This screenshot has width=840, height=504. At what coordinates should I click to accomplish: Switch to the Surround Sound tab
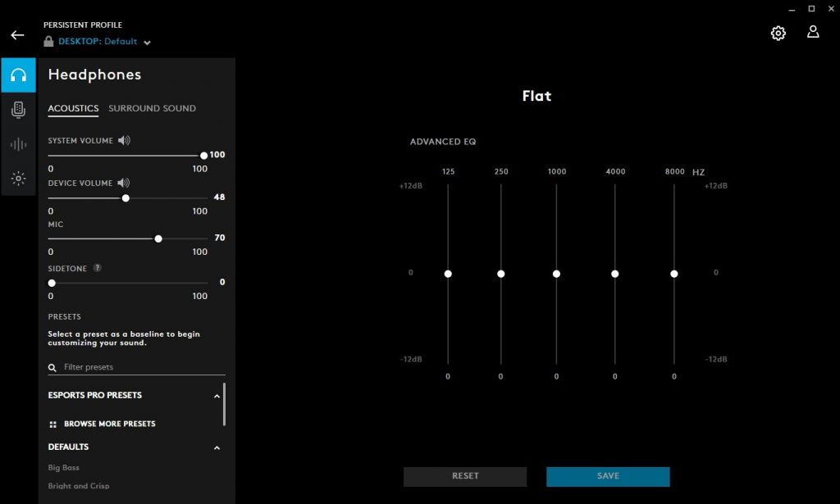[x=152, y=108]
